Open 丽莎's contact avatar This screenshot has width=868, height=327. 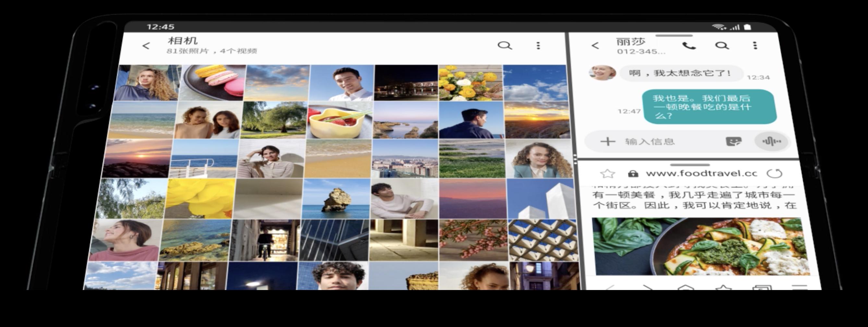click(602, 72)
